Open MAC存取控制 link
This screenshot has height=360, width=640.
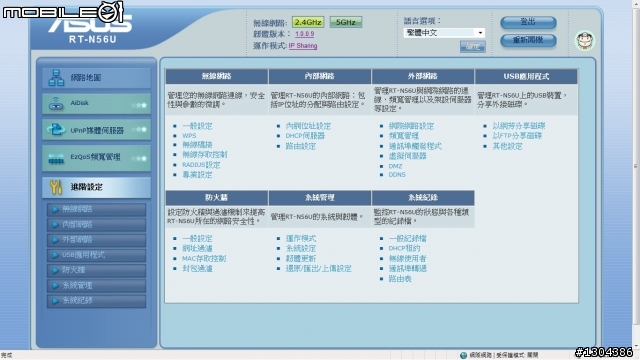204,258
